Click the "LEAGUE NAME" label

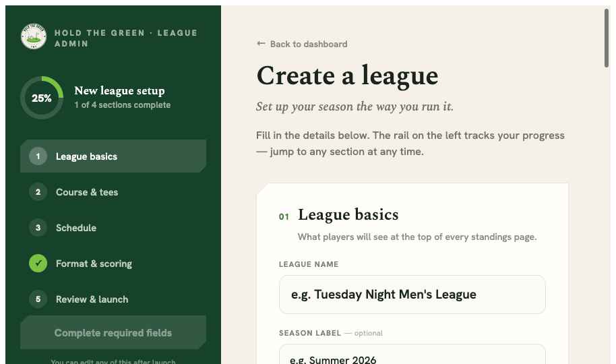click(x=309, y=264)
